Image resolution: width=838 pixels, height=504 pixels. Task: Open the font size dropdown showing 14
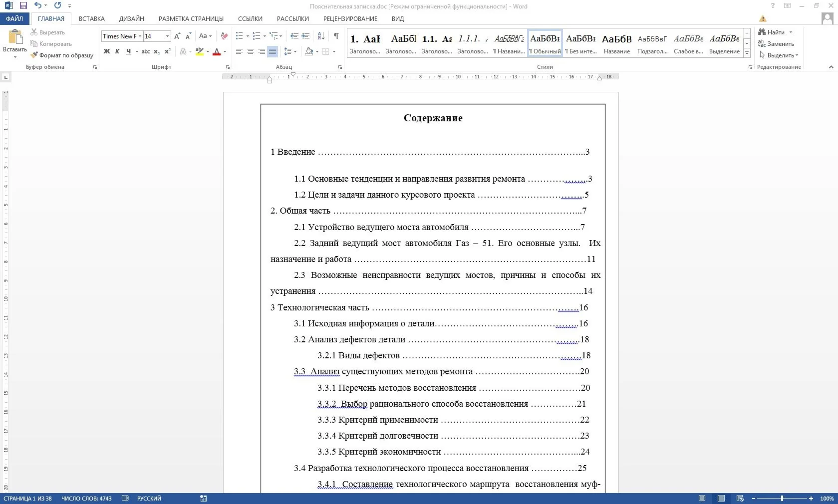(167, 36)
